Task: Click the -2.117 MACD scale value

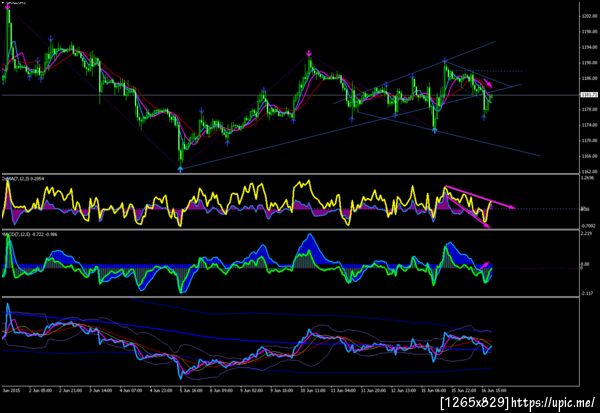Action: (587, 293)
